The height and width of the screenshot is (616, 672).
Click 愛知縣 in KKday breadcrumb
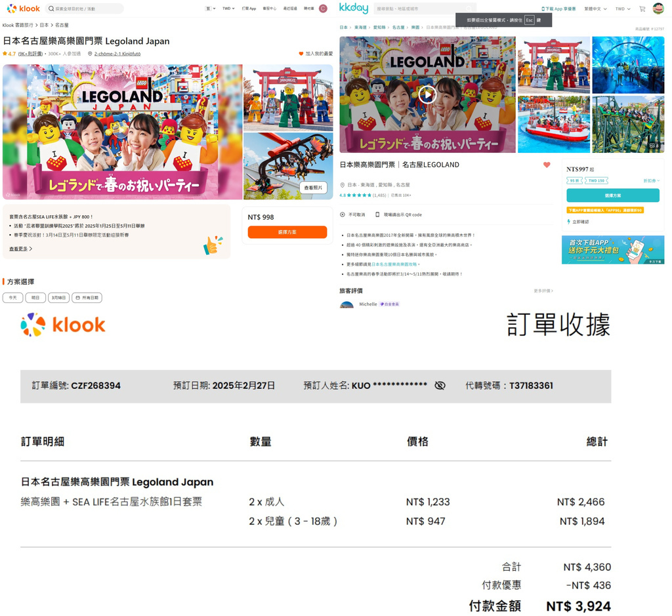point(379,28)
